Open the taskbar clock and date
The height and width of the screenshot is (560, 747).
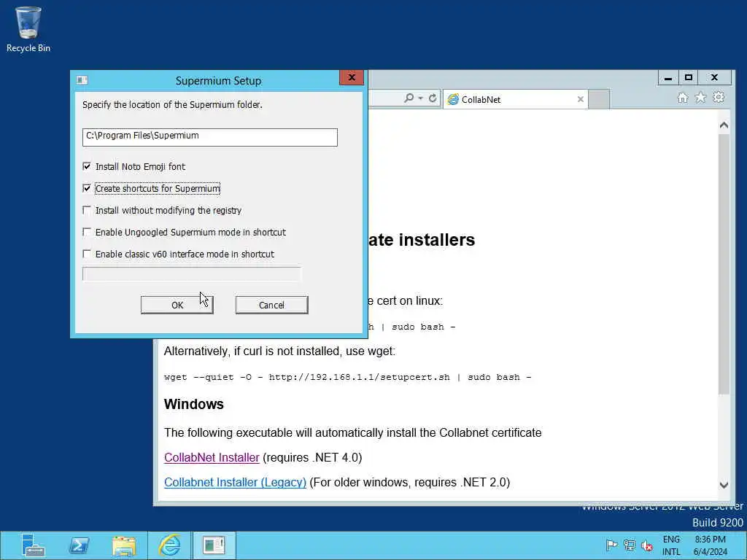click(711, 545)
